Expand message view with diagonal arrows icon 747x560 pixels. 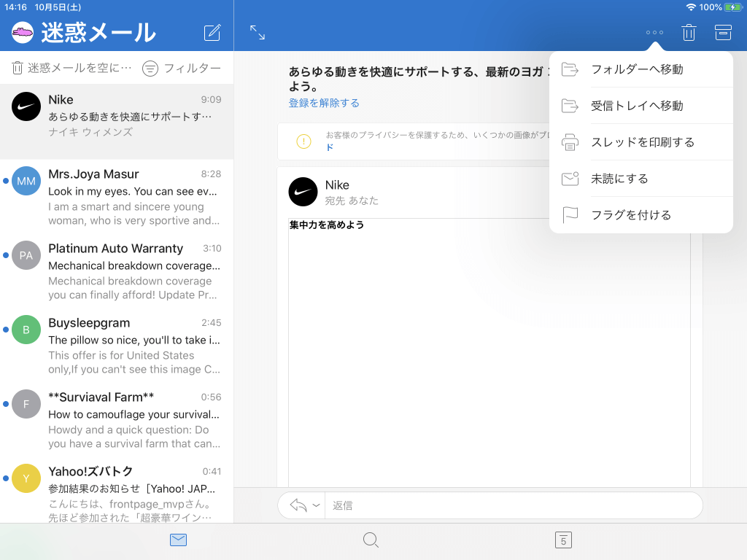(x=258, y=32)
